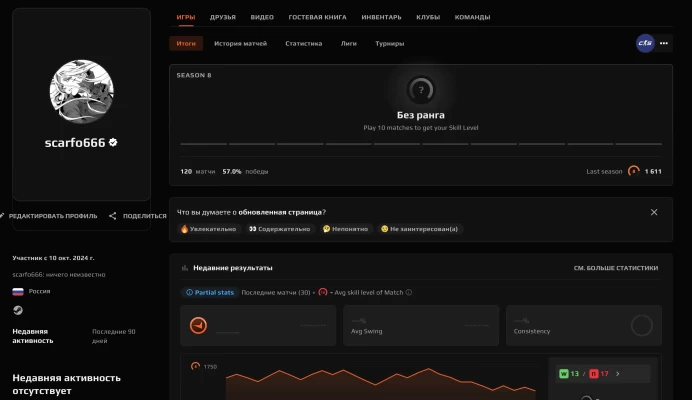Click Участник с 10 окт. 2024 г. text
The width and height of the screenshot is (692, 400).
[x=53, y=258]
